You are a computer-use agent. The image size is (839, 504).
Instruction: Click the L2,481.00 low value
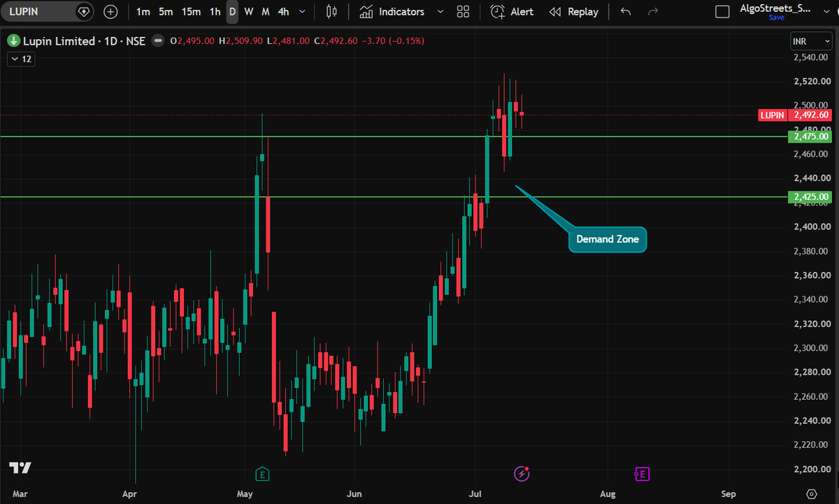288,41
